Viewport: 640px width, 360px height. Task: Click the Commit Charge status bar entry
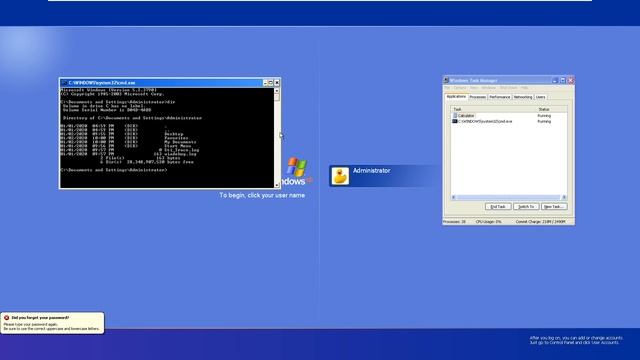point(540,222)
